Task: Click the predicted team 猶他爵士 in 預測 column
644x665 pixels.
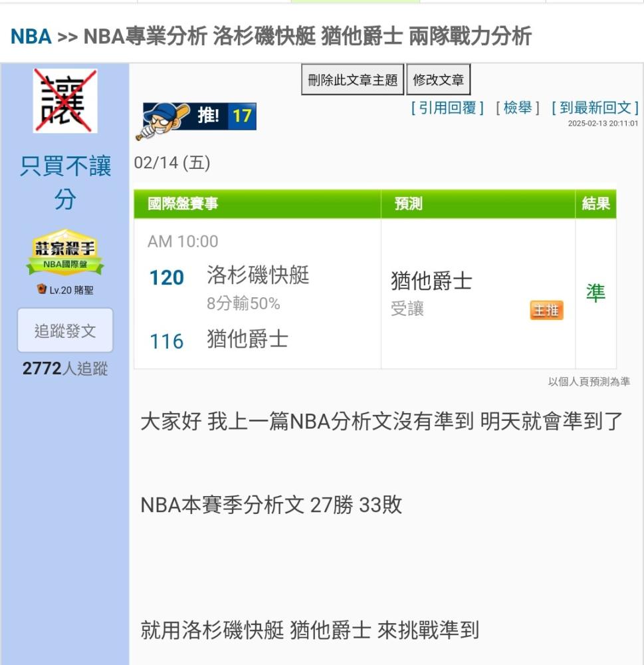Action: click(431, 281)
